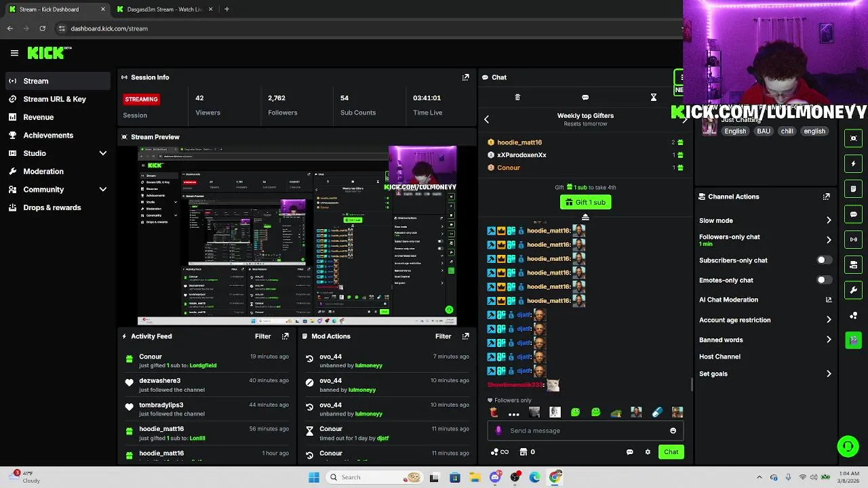Image resolution: width=868 pixels, height=488 pixels.
Task: Toggle Emotes-only chat switch
Action: 824,280
